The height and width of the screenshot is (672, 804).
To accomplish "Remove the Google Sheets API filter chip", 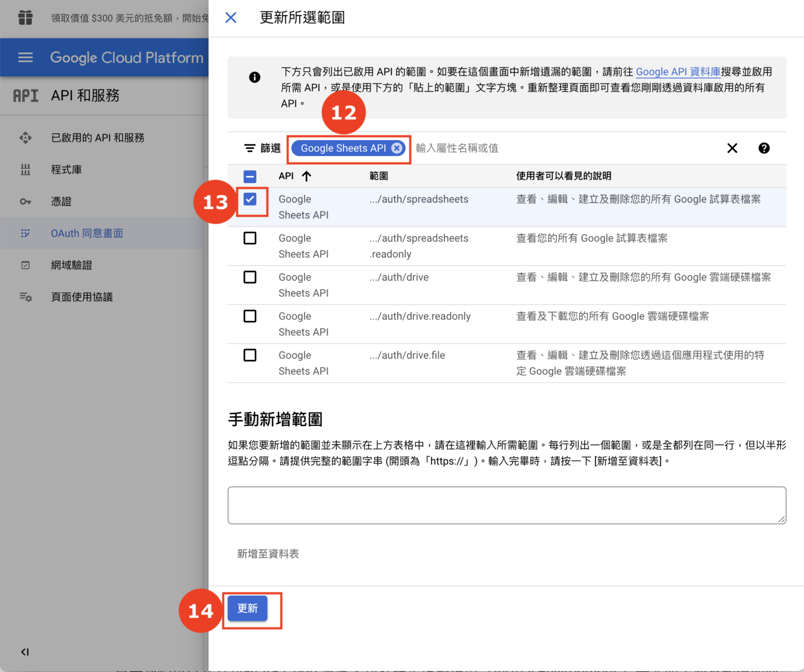I will pos(396,148).
